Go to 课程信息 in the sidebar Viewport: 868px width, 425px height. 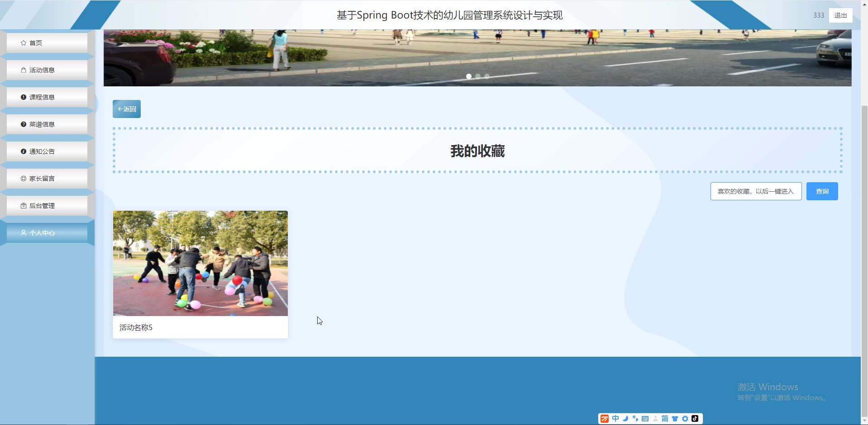point(47,97)
